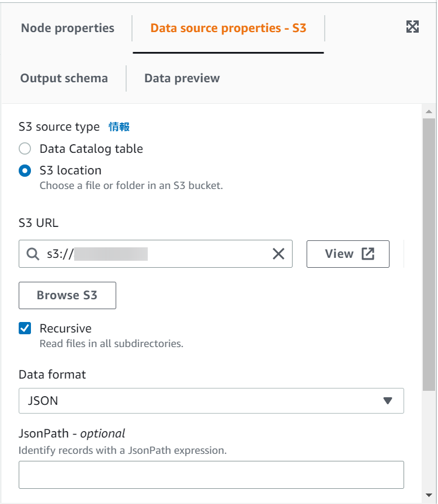Click the external link icon on View button

[367, 253]
